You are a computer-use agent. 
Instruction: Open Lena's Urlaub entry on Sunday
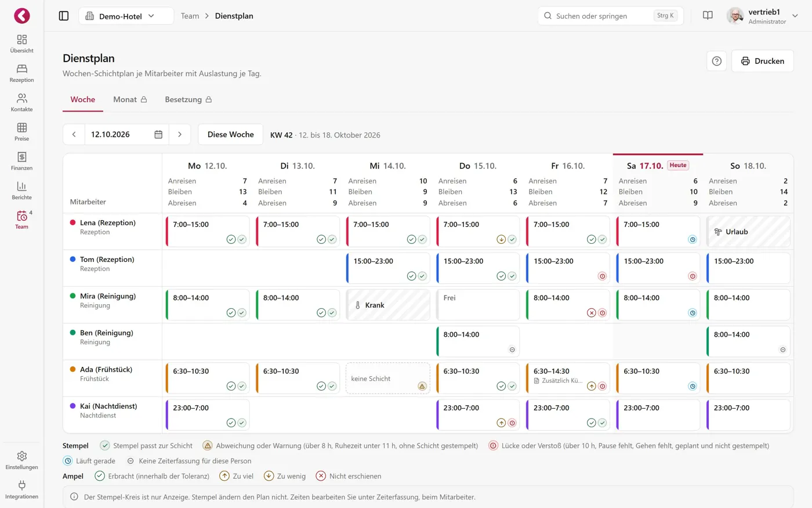[748, 232]
